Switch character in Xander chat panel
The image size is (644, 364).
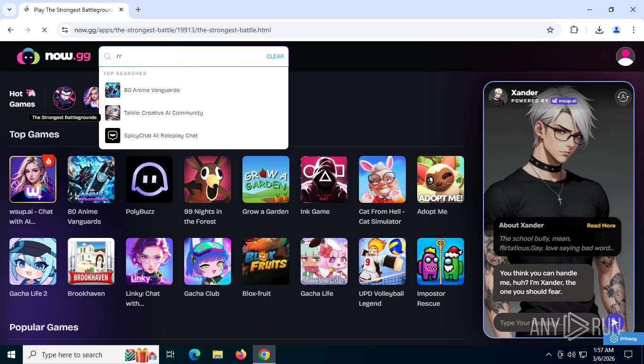click(x=623, y=97)
